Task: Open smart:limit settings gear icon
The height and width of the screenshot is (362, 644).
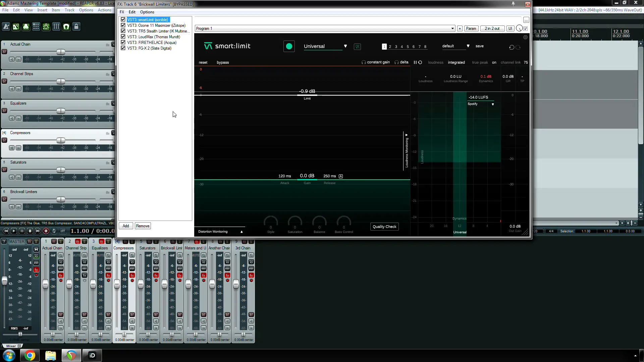Action: (526, 37)
